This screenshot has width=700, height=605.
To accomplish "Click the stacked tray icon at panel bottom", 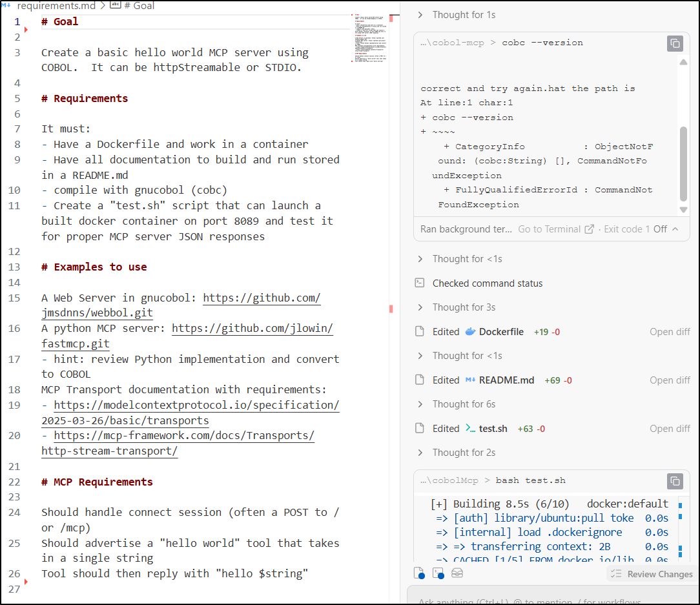I will click(x=457, y=573).
